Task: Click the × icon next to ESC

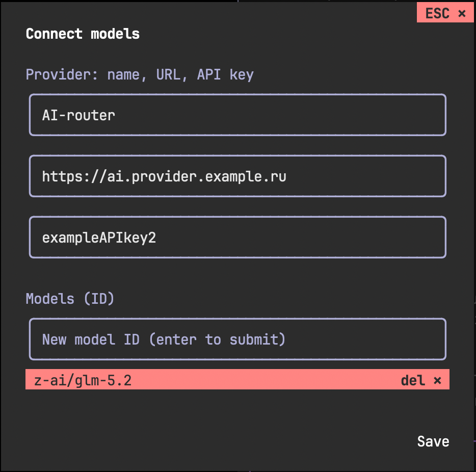Action: 462,13
